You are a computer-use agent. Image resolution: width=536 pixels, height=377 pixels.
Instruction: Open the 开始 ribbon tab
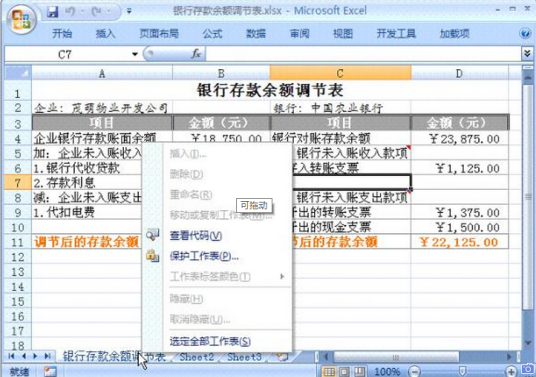(62, 33)
